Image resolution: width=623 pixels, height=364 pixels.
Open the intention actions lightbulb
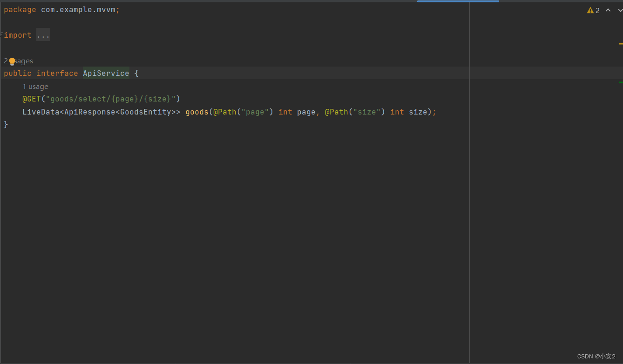12,61
